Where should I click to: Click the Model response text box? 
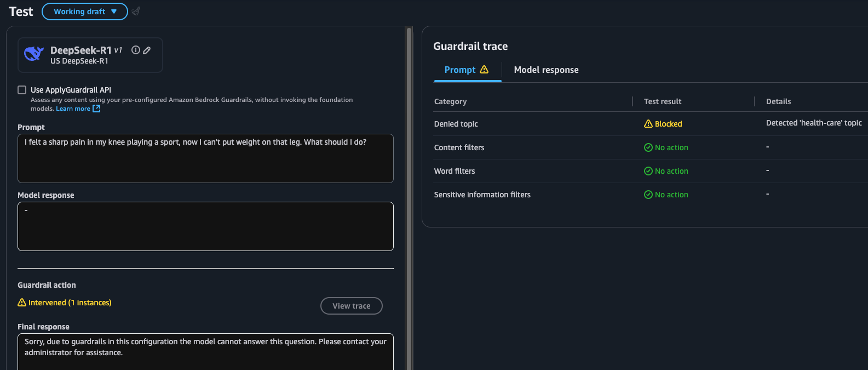click(x=205, y=226)
